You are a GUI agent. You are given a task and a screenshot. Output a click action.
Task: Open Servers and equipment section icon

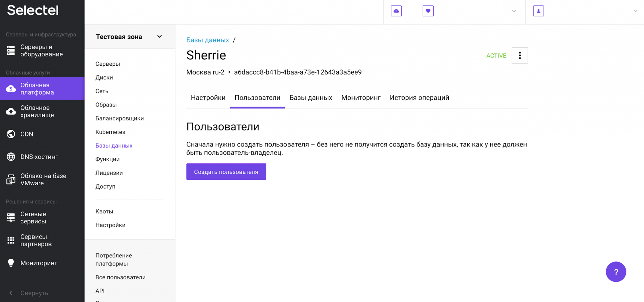click(x=11, y=51)
